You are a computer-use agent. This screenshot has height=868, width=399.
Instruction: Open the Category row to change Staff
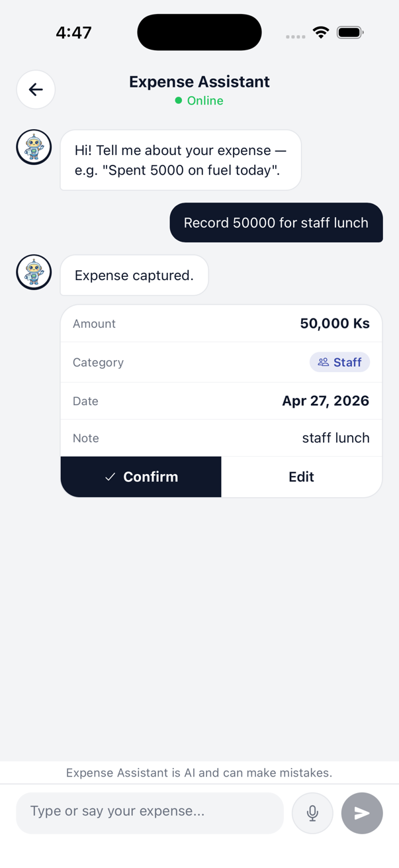[x=221, y=362]
